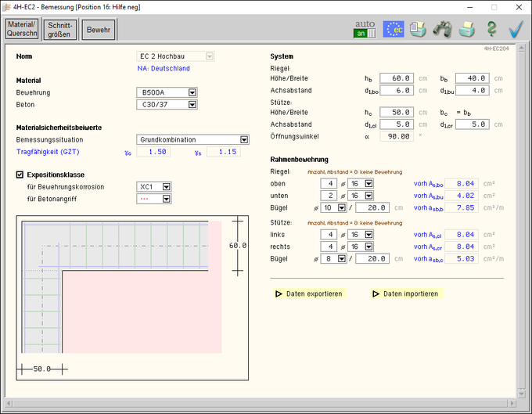The width and height of the screenshot is (532, 414).
Task: Confirm with the blue checkmark icon
Action: click(x=516, y=29)
